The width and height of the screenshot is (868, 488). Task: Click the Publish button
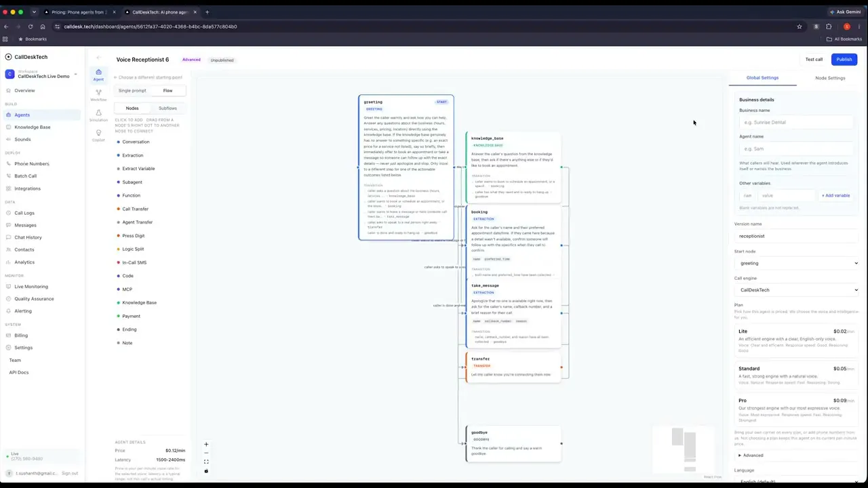[844, 60]
